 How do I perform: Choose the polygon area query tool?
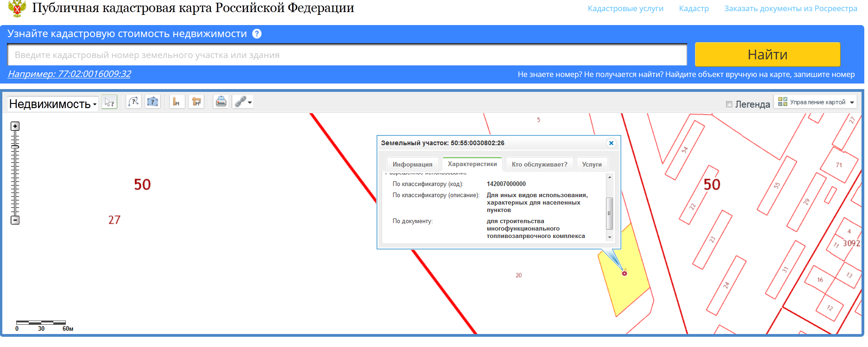pyautogui.click(x=153, y=102)
